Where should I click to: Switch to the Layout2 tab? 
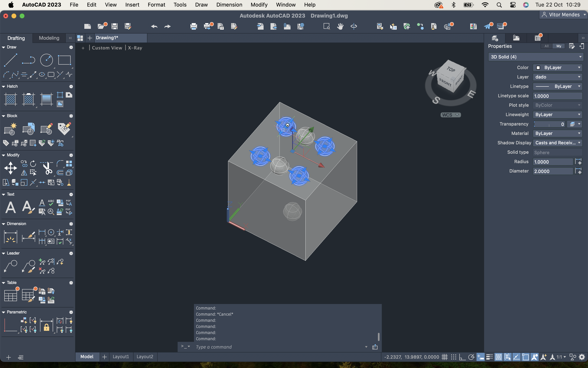(x=145, y=357)
